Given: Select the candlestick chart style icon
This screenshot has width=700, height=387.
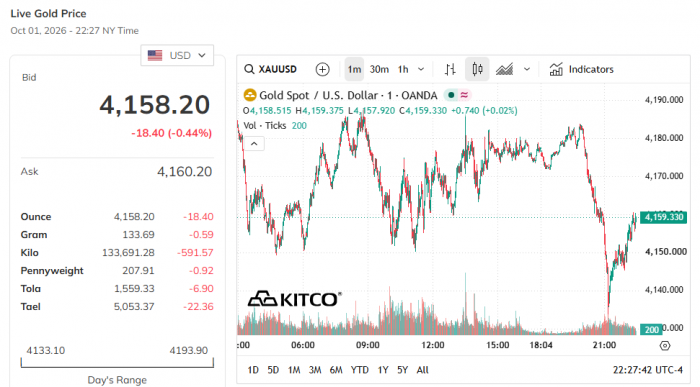Looking at the screenshot, I should coord(477,69).
